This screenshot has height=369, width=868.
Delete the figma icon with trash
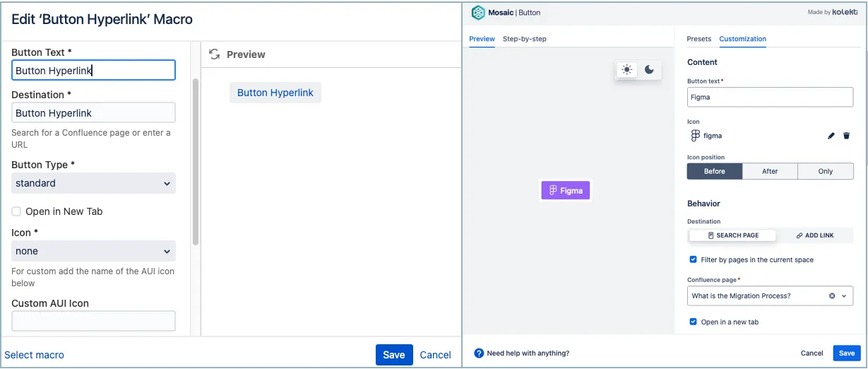(846, 136)
